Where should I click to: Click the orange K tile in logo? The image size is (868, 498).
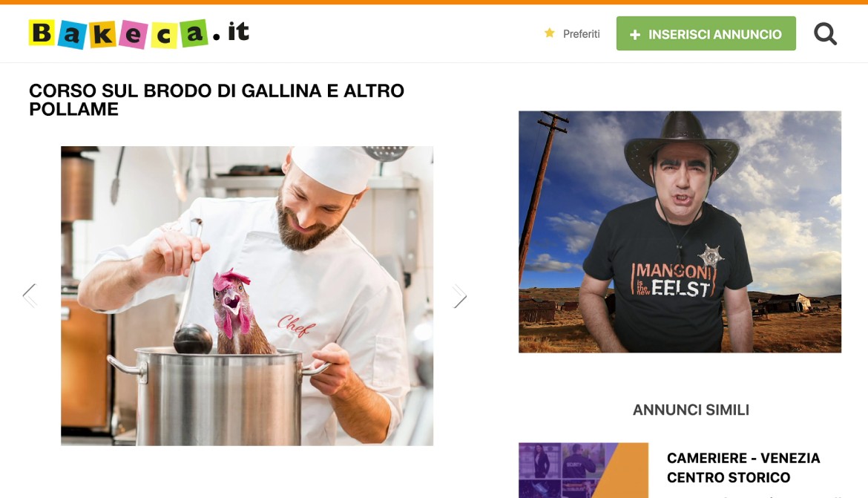(103, 35)
